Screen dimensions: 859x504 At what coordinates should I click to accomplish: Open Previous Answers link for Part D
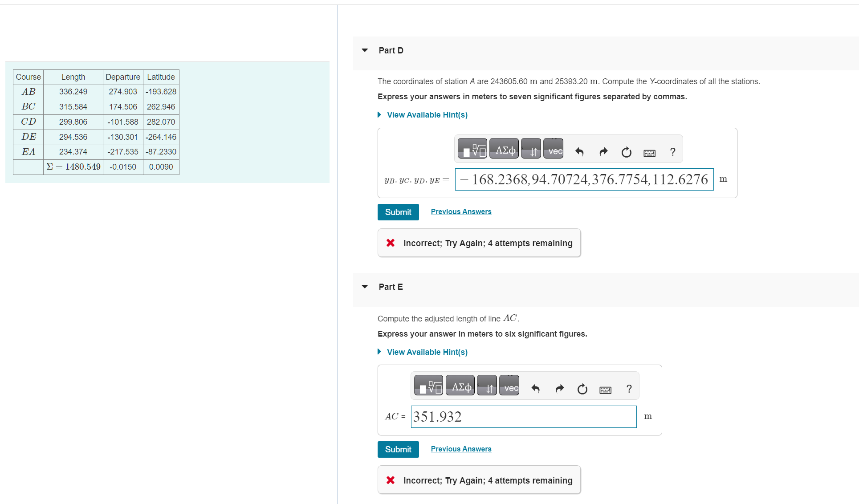[x=461, y=212]
